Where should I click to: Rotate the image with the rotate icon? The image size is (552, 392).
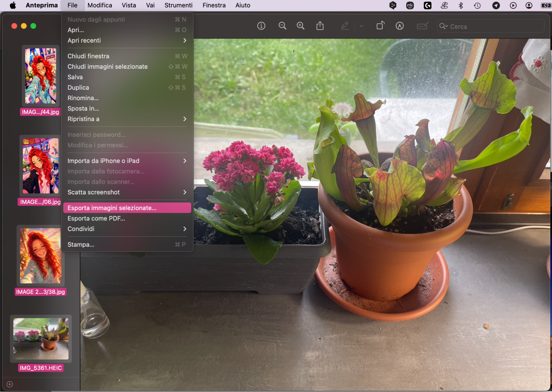point(380,25)
